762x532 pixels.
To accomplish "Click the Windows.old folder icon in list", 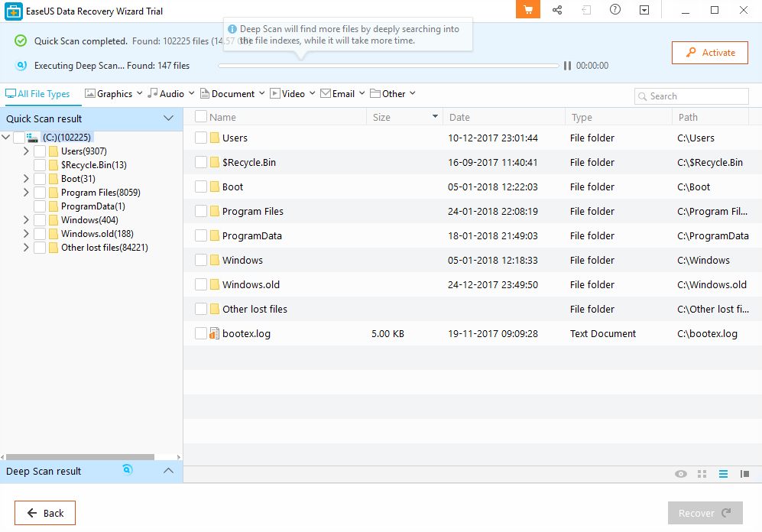I will [215, 284].
